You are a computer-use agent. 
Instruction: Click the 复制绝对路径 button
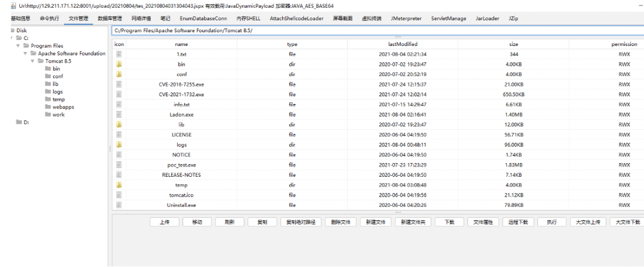pos(301,222)
